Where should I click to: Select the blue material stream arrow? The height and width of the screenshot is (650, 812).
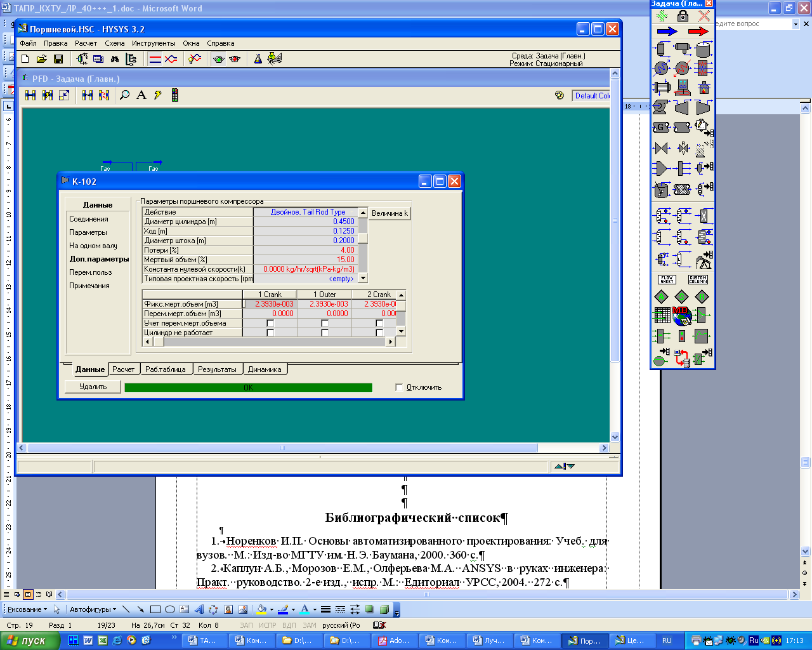[x=667, y=31]
